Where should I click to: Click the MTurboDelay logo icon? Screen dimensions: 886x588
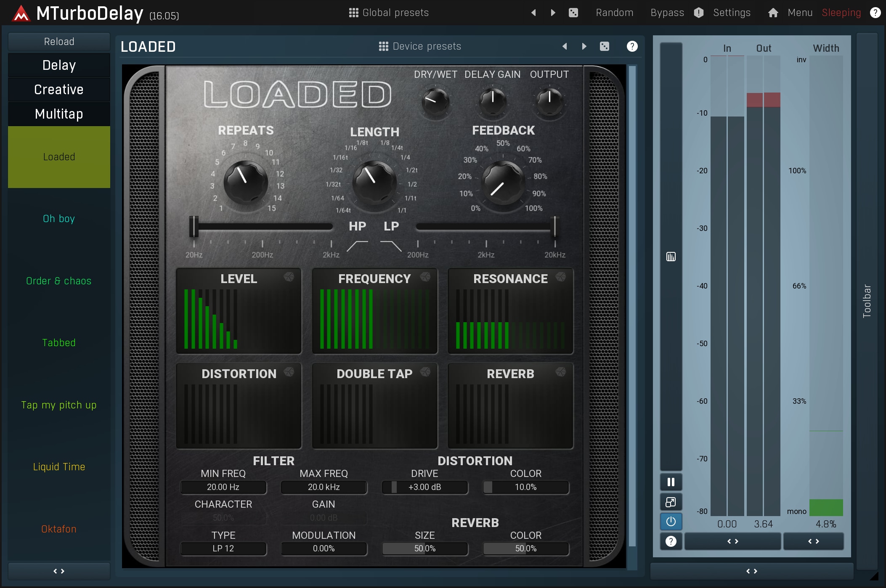click(21, 13)
